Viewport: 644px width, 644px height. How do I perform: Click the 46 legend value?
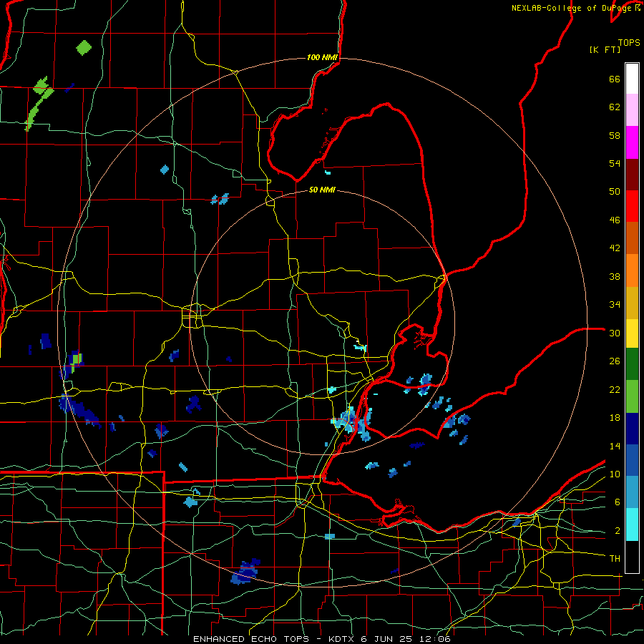(x=615, y=220)
